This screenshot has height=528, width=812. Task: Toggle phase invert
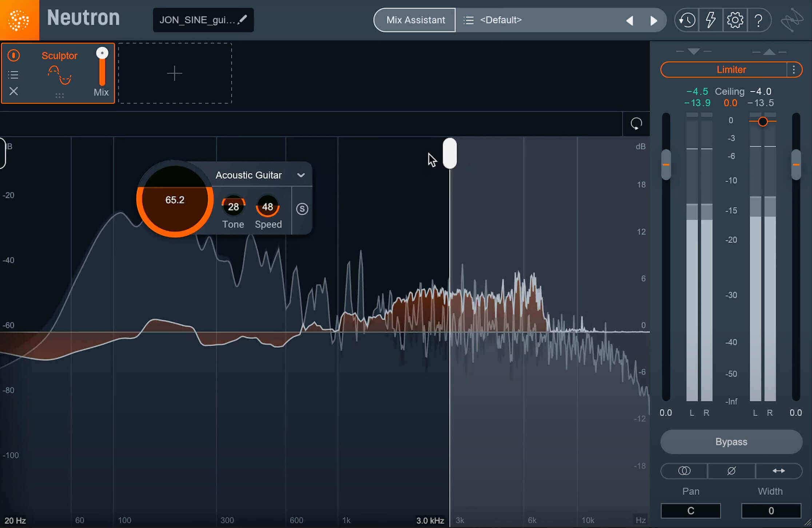pos(731,471)
